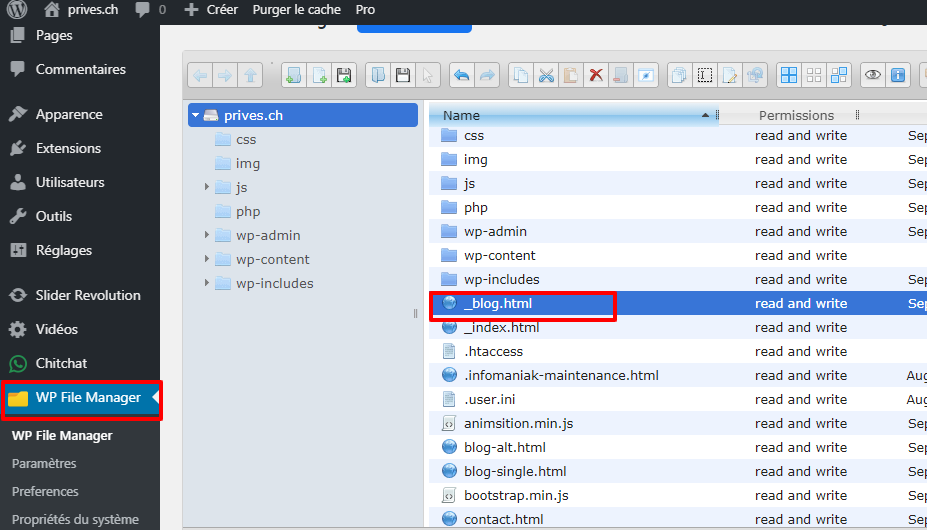Click the Rename toolbar icon
This screenshot has height=530, width=927.
point(705,75)
